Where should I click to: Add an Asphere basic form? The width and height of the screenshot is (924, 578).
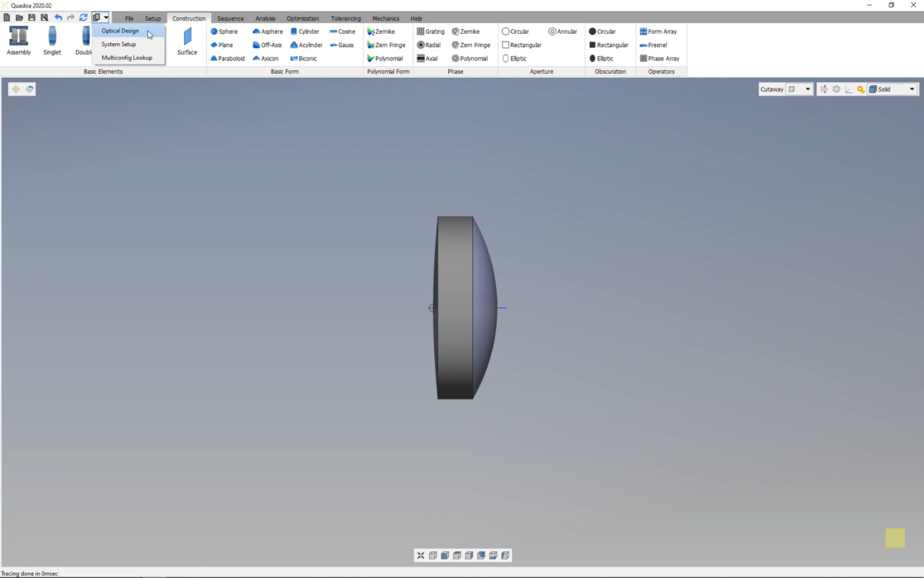pos(267,32)
